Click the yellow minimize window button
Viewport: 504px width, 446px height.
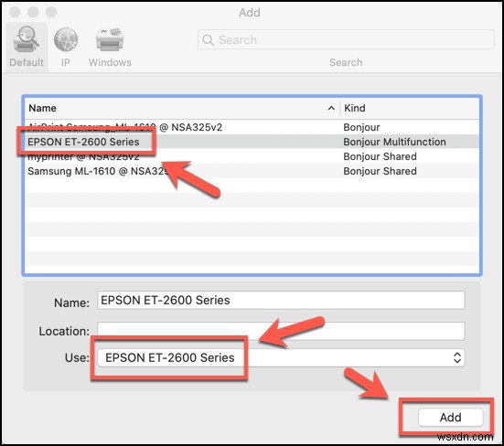click(x=33, y=12)
